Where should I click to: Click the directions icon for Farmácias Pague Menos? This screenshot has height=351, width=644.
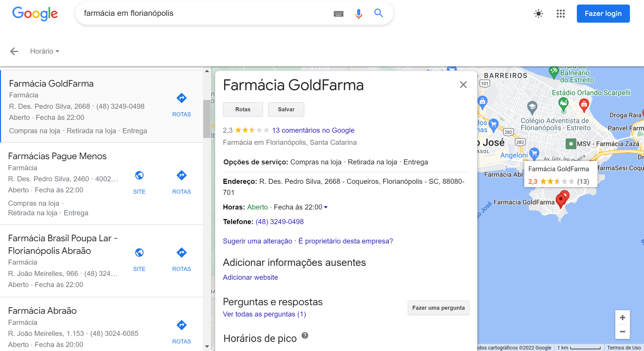(x=181, y=175)
